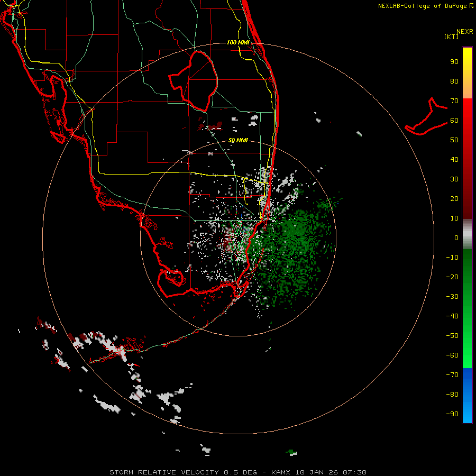Image resolution: width=476 pixels, height=476 pixels.
Task: Click the '100 NMI' range ring label
Action: pyautogui.click(x=238, y=42)
